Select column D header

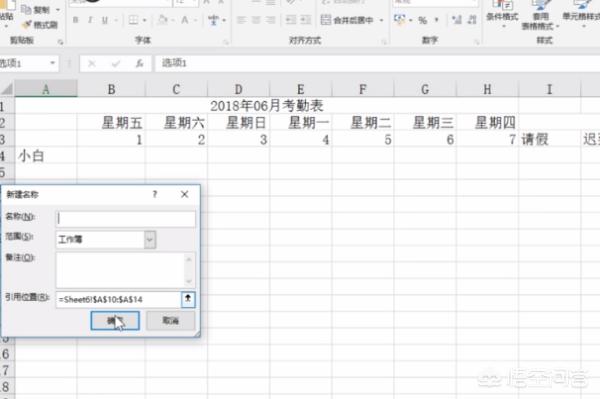click(238, 89)
